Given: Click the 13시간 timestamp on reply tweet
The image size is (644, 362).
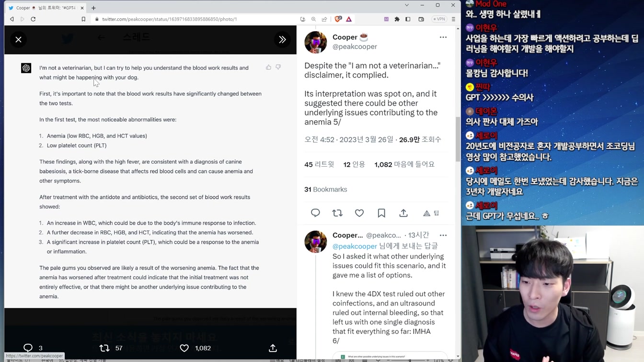Looking at the screenshot, I should 418,235.
